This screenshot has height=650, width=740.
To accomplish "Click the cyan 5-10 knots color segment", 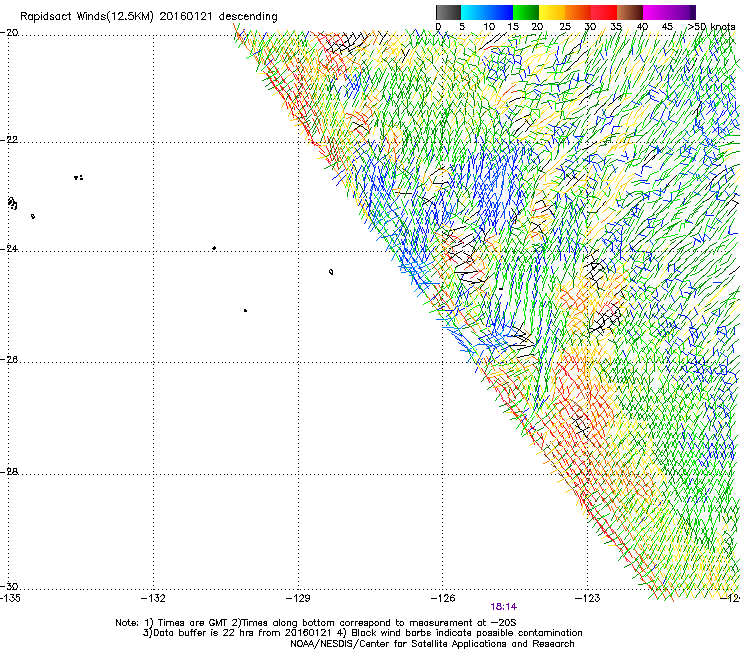I will tap(474, 12).
